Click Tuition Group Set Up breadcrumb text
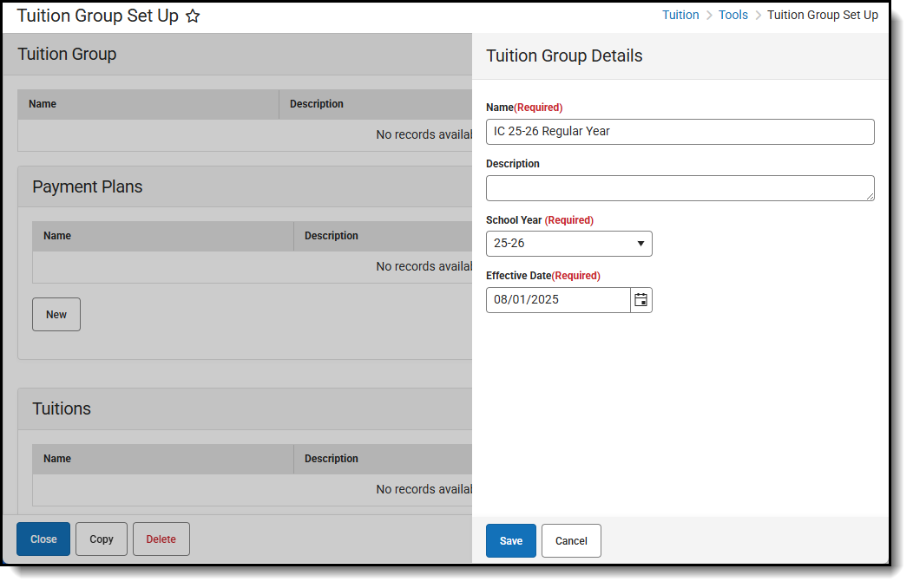913x588 pixels. 822,15
